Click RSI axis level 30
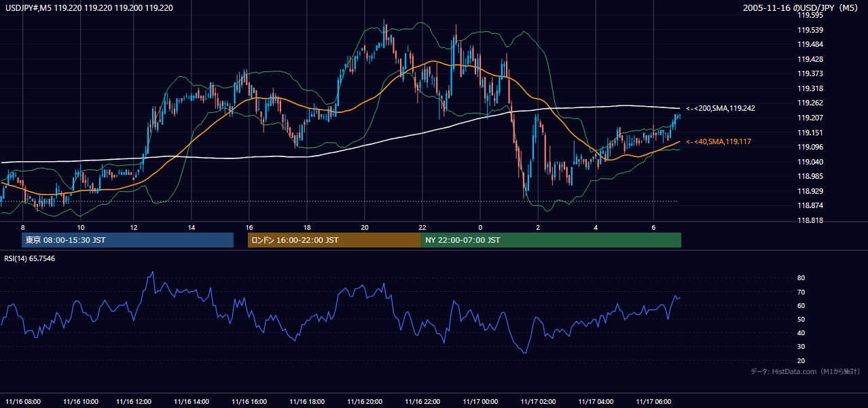 pos(801,347)
